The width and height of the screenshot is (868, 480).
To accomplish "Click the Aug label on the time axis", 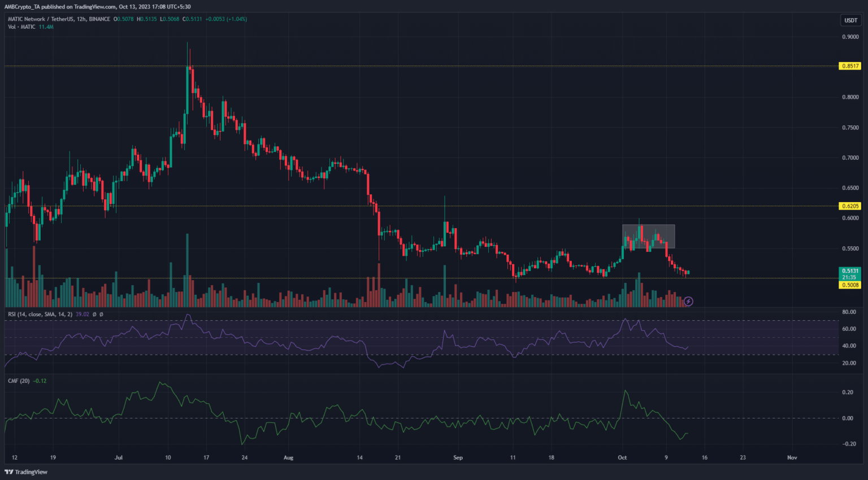I will point(288,457).
